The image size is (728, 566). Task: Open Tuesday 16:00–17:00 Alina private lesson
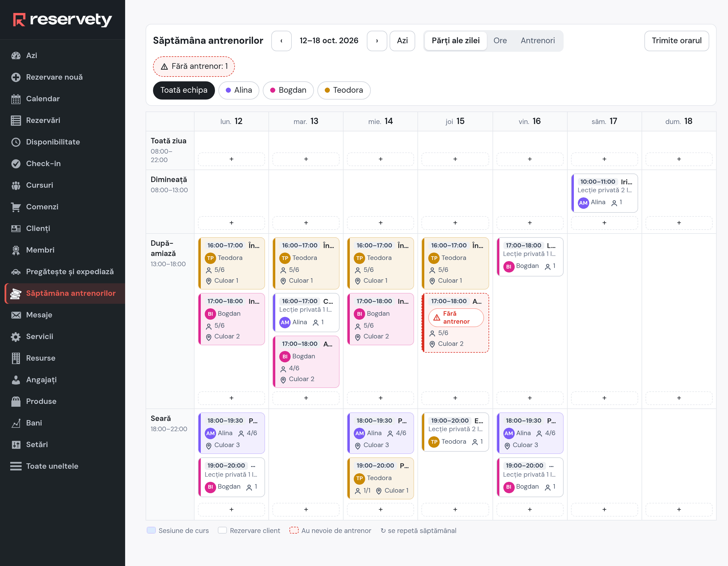point(306,312)
